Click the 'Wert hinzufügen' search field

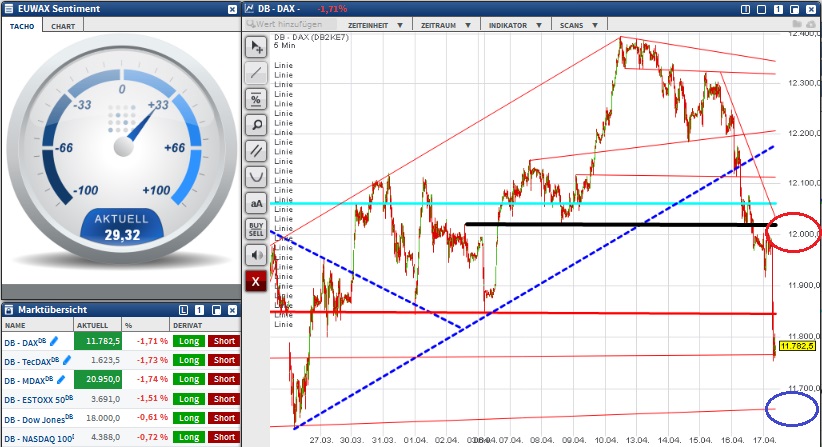click(x=291, y=24)
